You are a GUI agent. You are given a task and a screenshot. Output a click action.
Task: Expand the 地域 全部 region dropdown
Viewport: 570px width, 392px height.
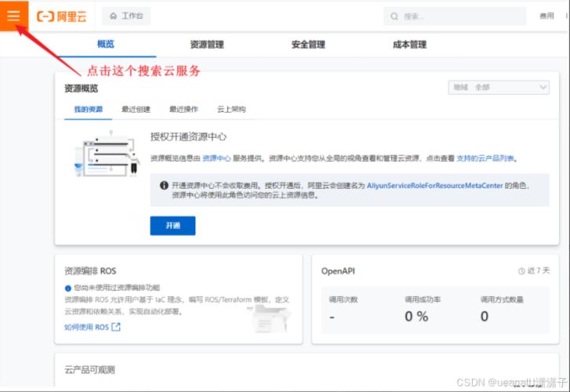tap(499, 87)
